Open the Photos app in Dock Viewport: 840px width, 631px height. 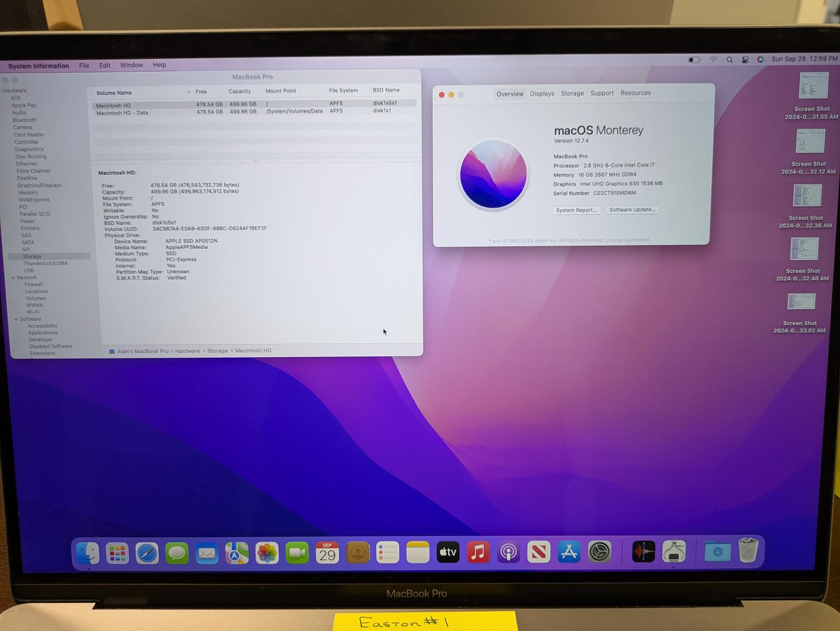(267, 553)
